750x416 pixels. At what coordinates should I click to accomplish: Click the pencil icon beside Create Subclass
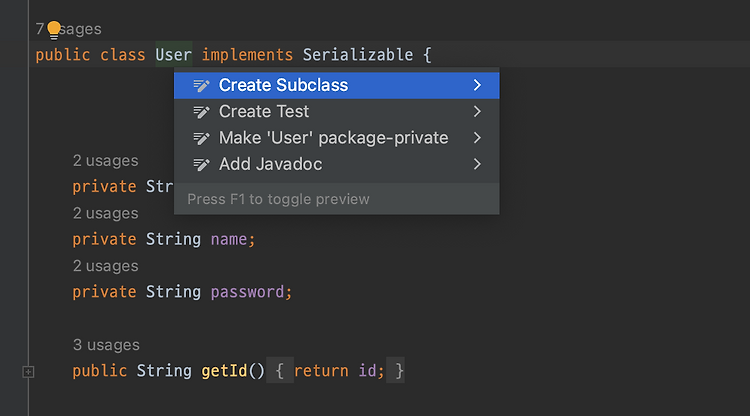coord(201,85)
